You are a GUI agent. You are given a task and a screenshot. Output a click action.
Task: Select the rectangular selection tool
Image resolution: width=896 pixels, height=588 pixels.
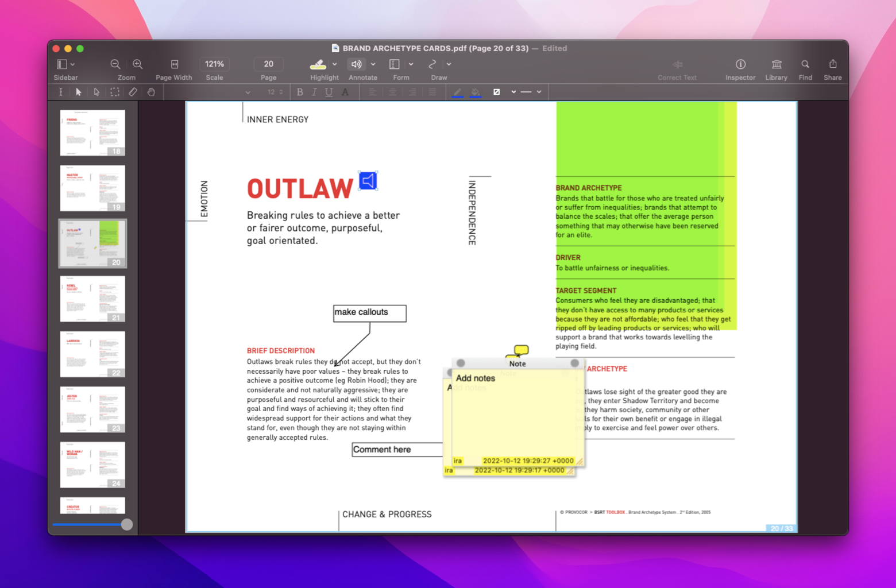(x=114, y=92)
